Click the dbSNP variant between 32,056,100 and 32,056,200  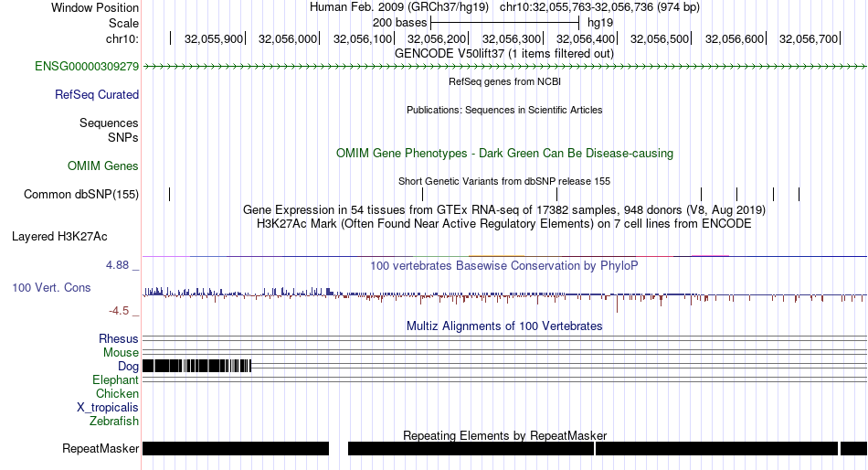tap(422, 195)
